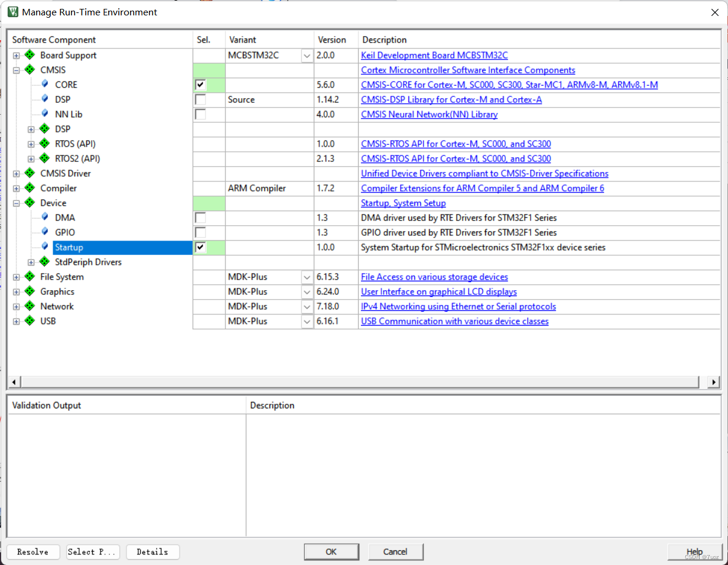Confirm with the OK button
The height and width of the screenshot is (565, 728).
(331, 552)
